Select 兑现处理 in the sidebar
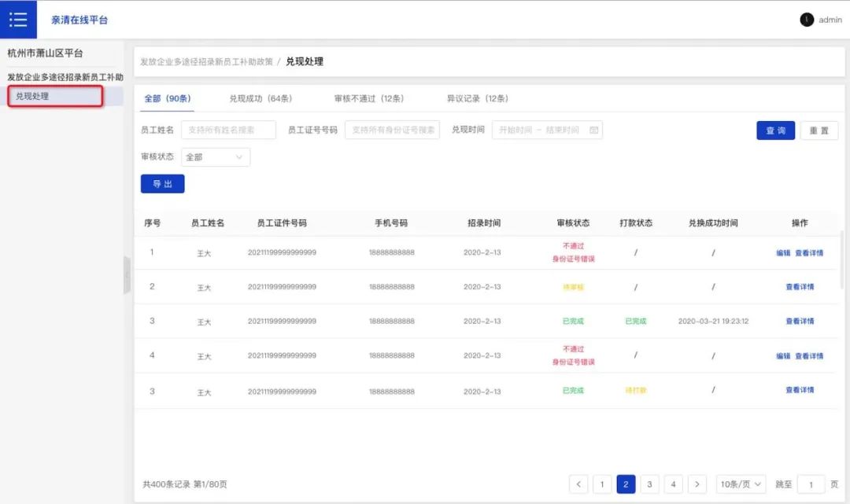The image size is (850, 504). [x=55, y=96]
